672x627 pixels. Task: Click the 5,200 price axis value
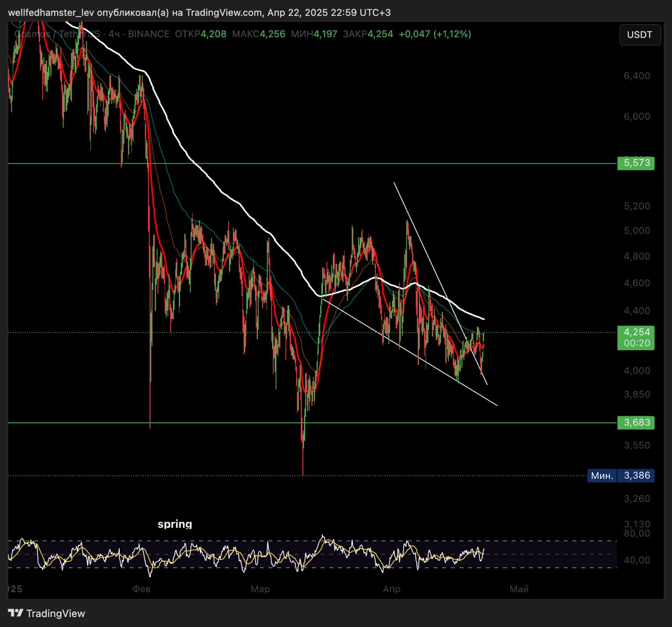pos(636,206)
